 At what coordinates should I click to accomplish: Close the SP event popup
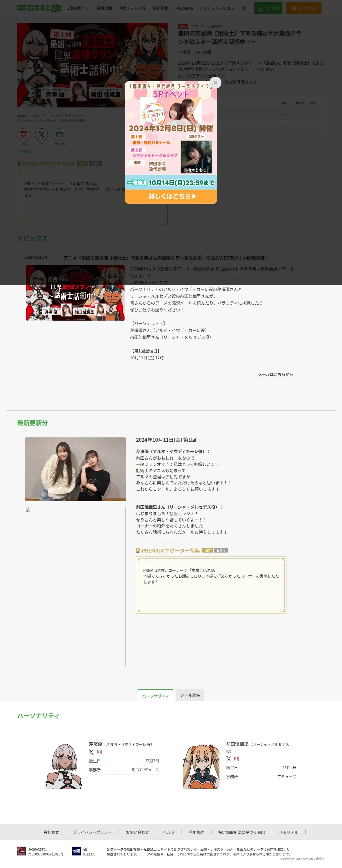pos(215,83)
